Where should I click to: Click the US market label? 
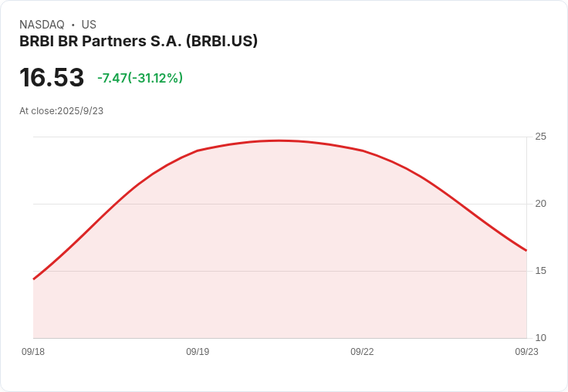coord(89,25)
